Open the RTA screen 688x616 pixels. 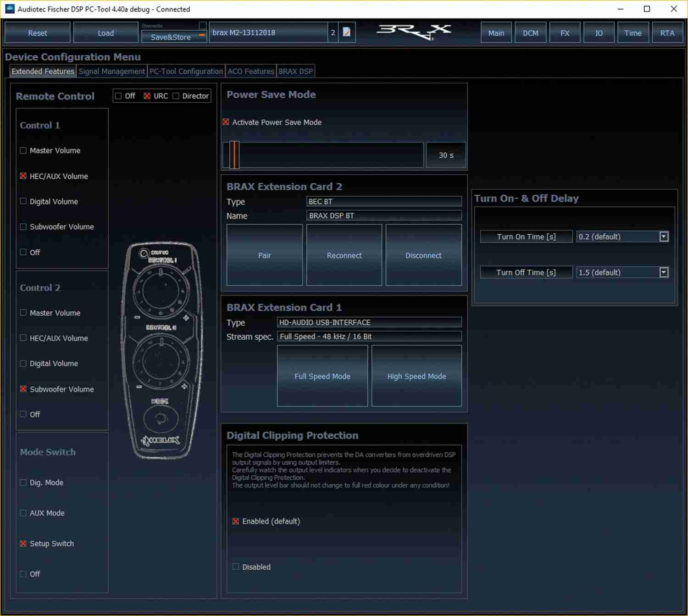click(x=667, y=33)
